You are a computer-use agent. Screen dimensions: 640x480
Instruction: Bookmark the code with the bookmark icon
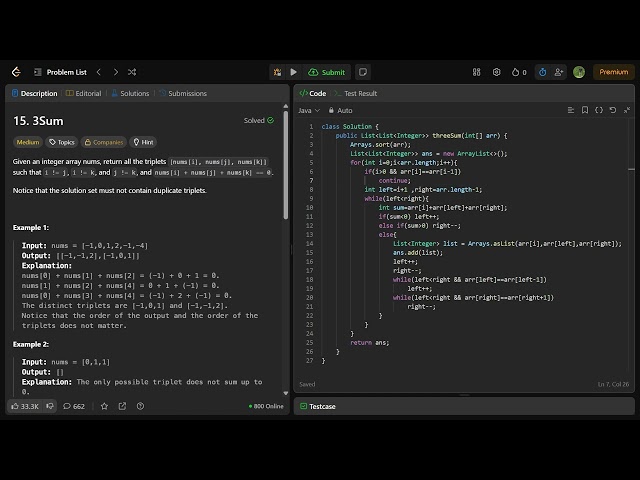585,110
